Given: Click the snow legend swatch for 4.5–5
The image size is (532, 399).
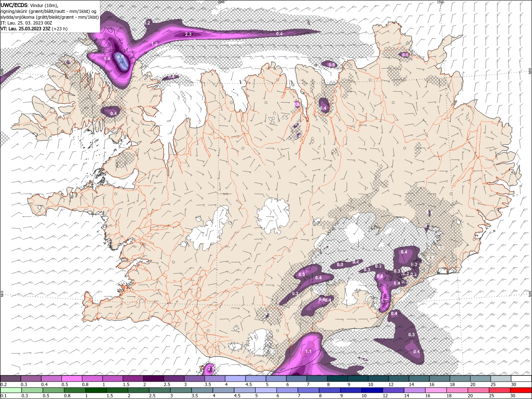Looking at the screenshot, I should click(x=256, y=379).
